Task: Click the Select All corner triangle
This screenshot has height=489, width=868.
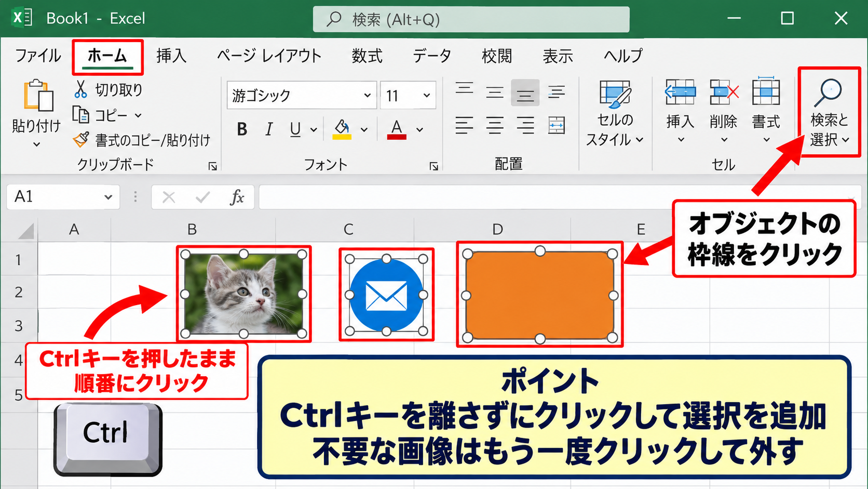Action: (25, 231)
